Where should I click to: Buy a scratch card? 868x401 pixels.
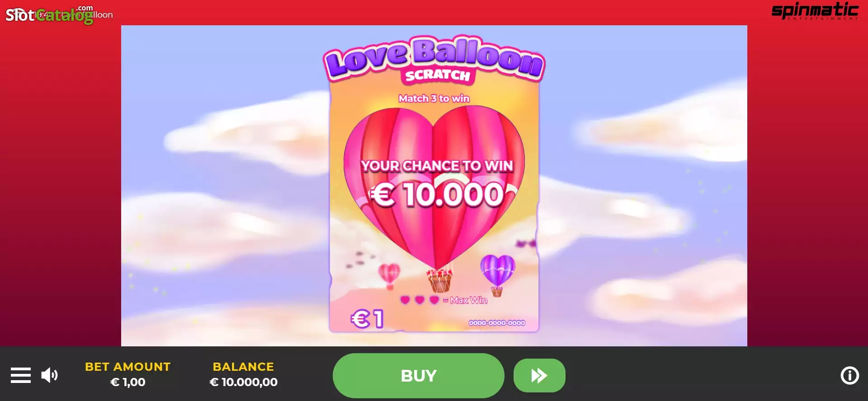pyautogui.click(x=418, y=376)
